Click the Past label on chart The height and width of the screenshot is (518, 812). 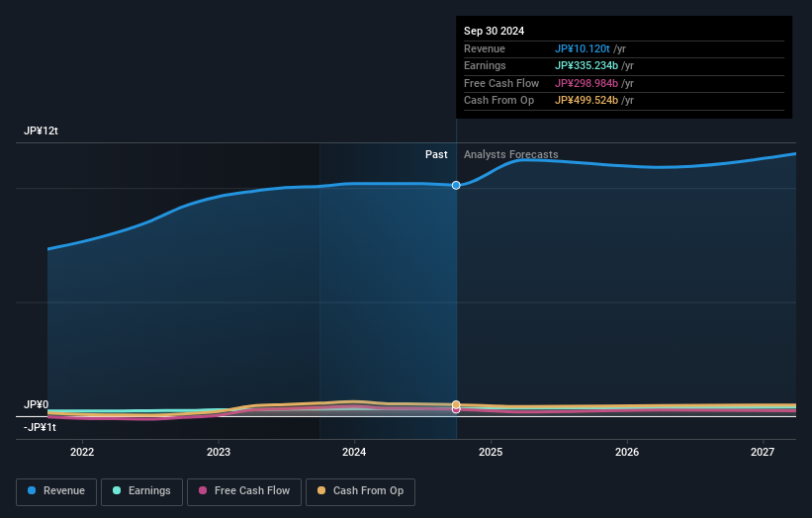click(436, 155)
